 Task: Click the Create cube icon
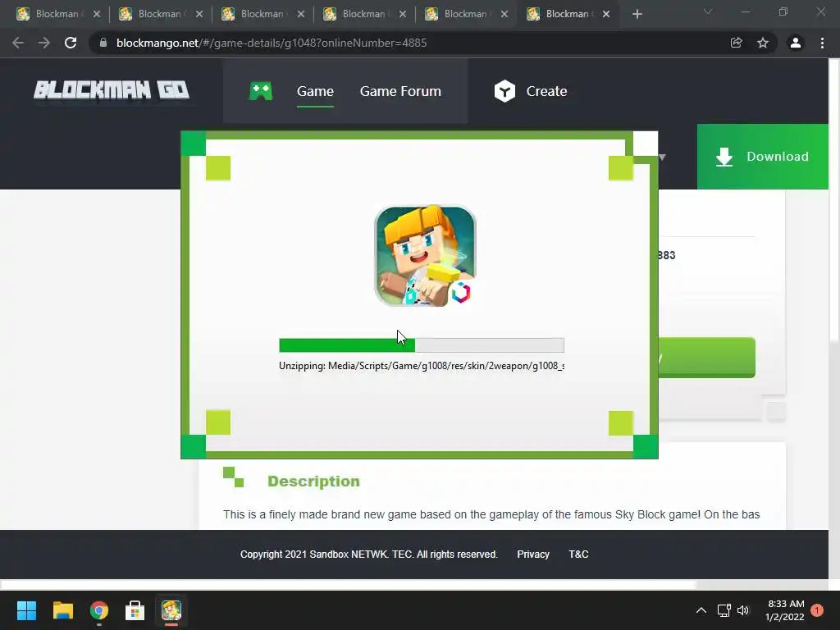tap(504, 91)
